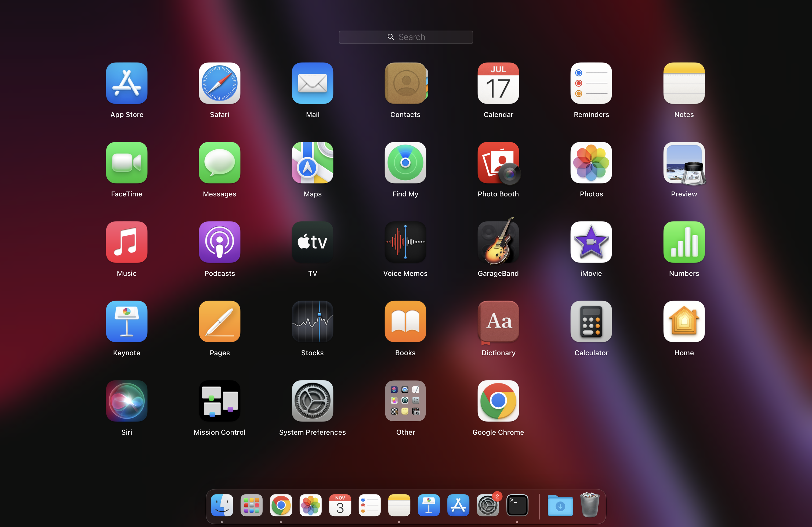
Task: Click Terminal in the Dock
Action: point(517,505)
